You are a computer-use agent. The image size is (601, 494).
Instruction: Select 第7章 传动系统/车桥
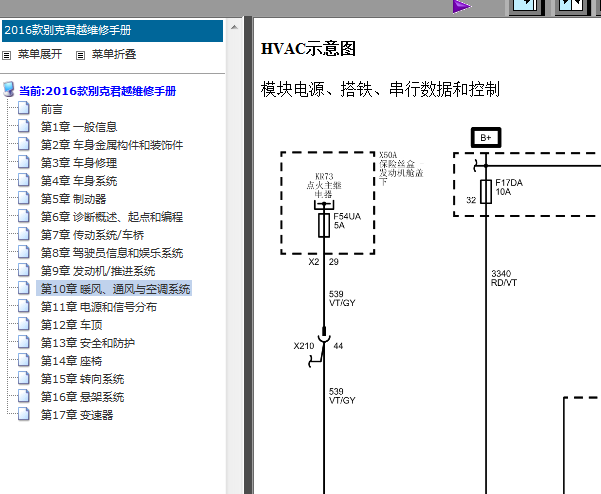[x=92, y=235]
